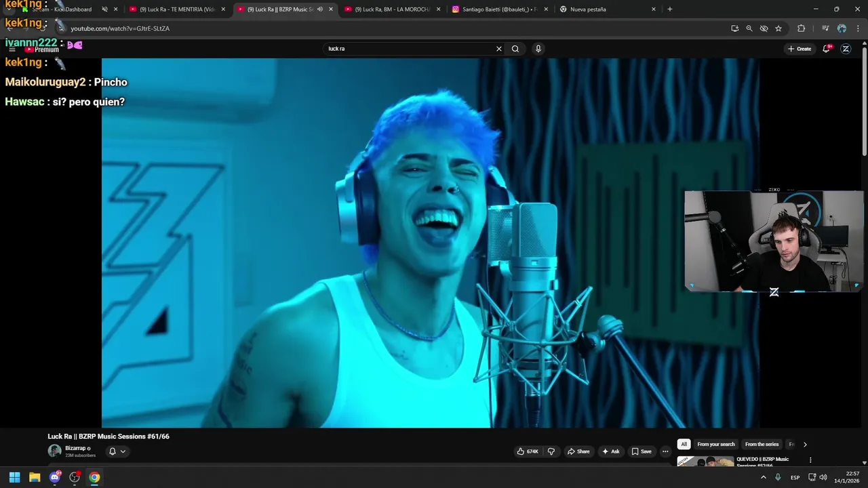868x488 pixels.
Task: Clear the 'luck ra' search text
Action: pyautogui.click(x=499, y=49)
